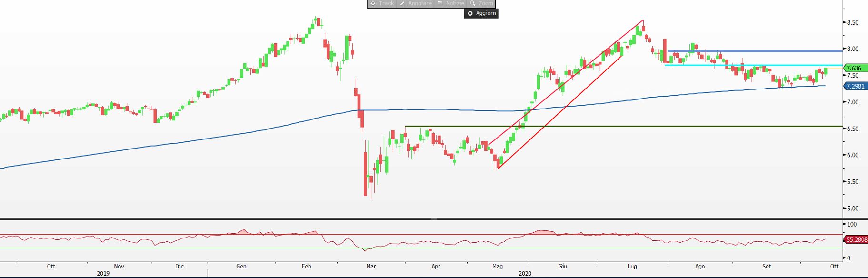
Task: Click the moving average value label 7.2981
Action: 856,86
